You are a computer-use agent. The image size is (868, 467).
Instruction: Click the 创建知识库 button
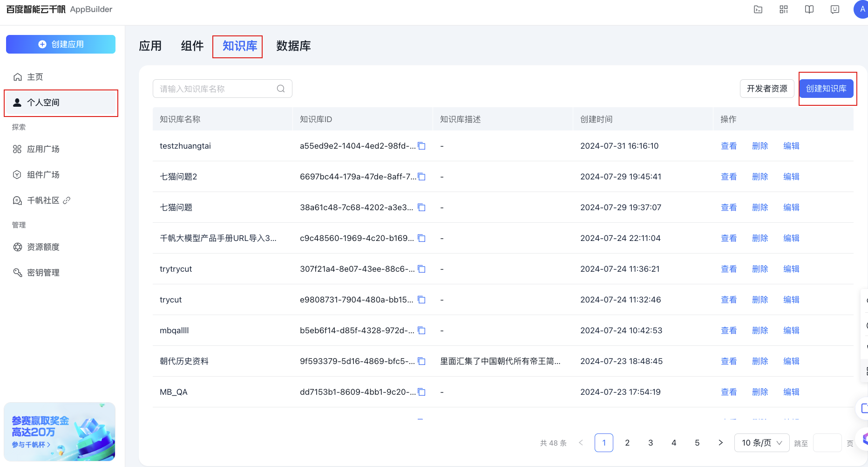click(827, 89)
